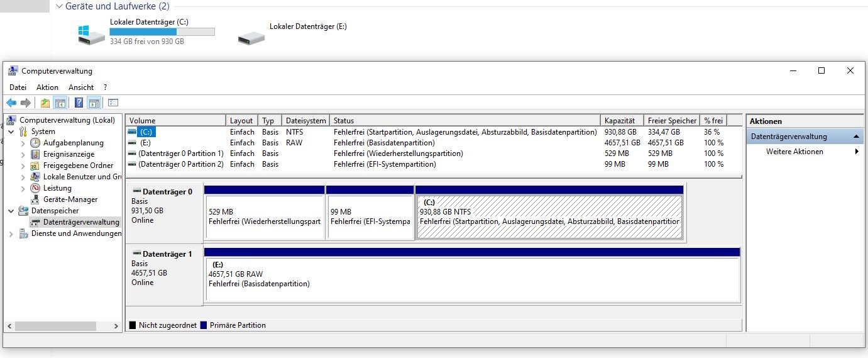Sort by the Dateisystem column header
Image resolution: width=868 pixels, height=358 pixels.
305,120
